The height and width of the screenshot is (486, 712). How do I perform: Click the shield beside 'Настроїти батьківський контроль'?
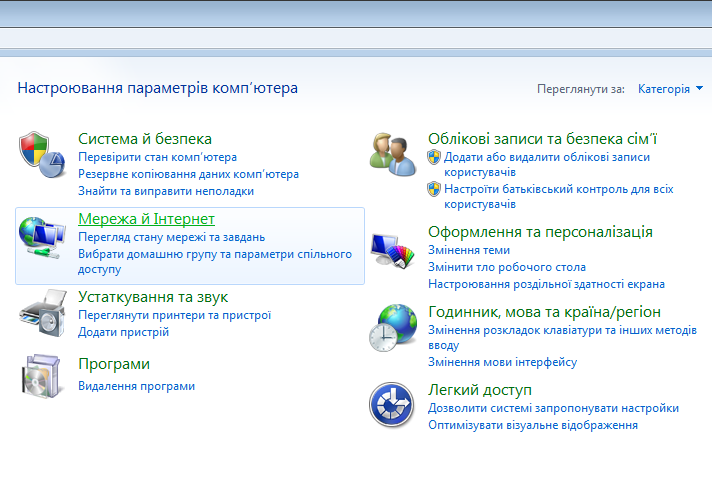434,189
